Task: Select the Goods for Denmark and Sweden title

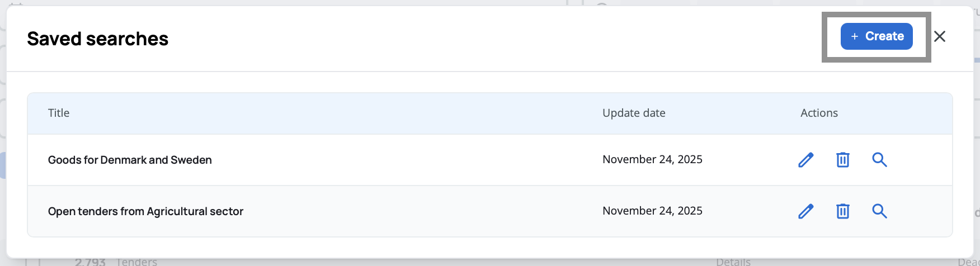Action: click(x=130, y=160)
